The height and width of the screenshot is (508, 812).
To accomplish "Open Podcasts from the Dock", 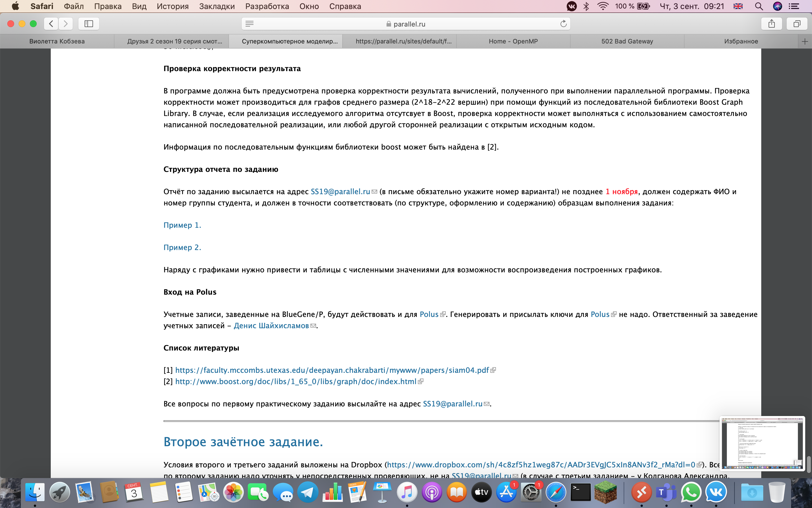I will (432, 492).
